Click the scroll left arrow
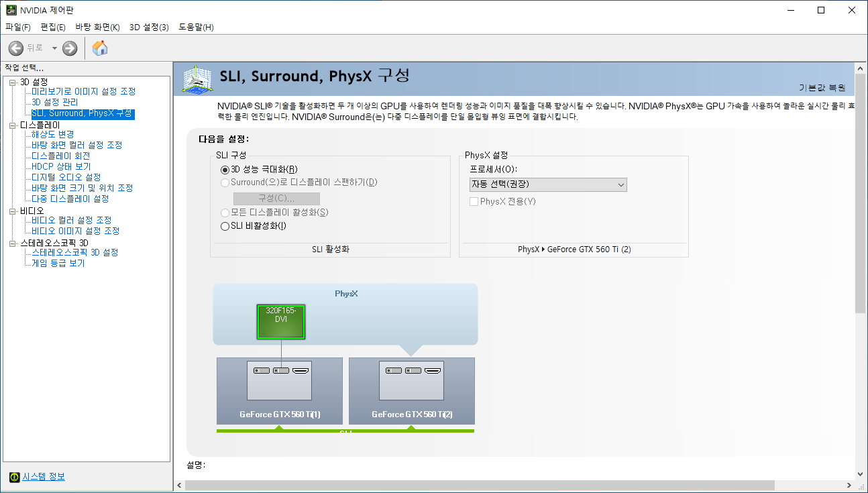The height and width of the screenshot is (493, 868). [x=179, y=485]
